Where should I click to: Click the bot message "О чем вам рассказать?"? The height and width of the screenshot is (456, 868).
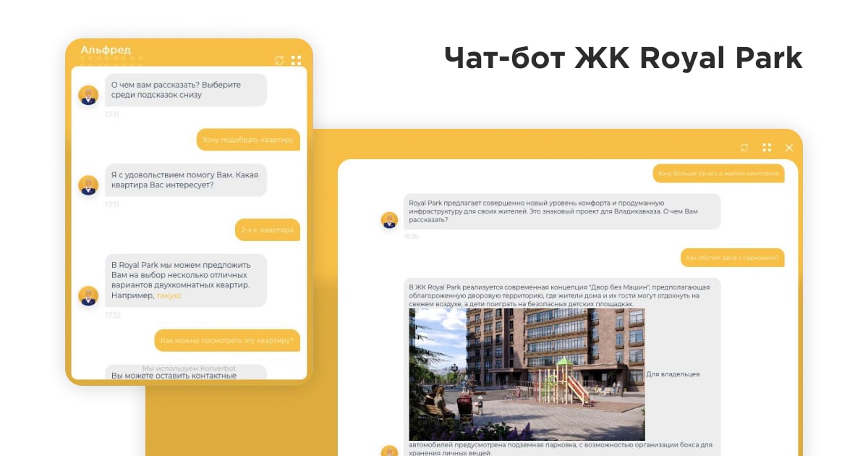coord(186,90)
